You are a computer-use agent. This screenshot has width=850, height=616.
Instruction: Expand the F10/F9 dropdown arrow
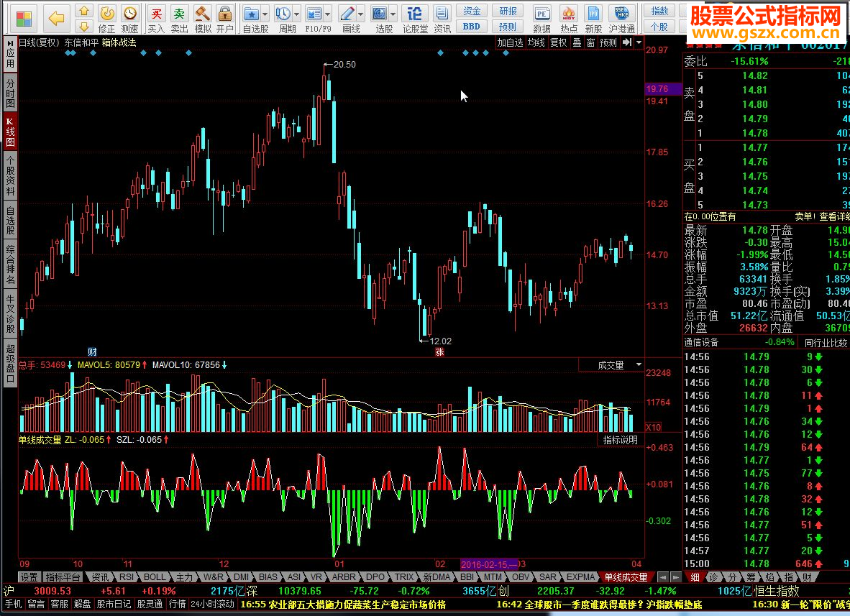click(x=327, y=14)
